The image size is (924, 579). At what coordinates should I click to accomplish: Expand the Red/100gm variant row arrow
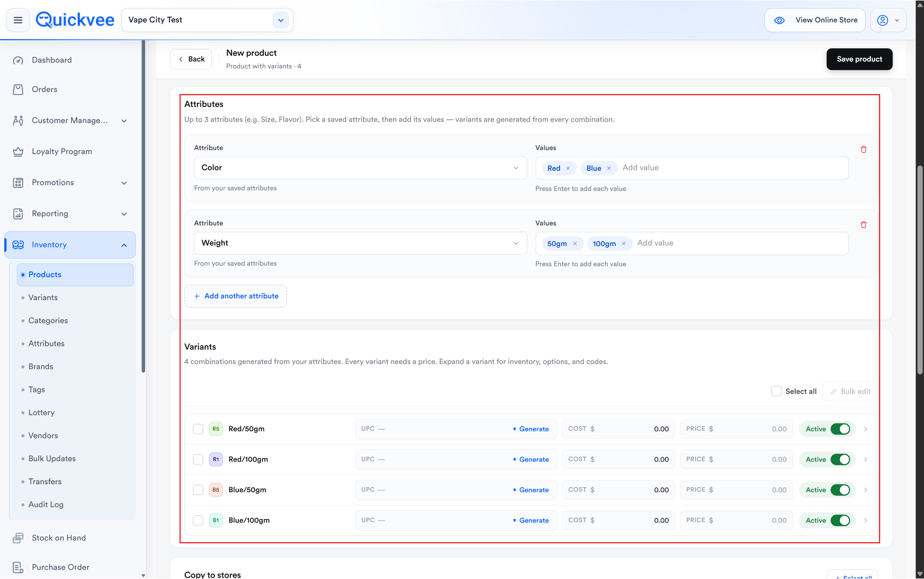[x=865, y=459]
